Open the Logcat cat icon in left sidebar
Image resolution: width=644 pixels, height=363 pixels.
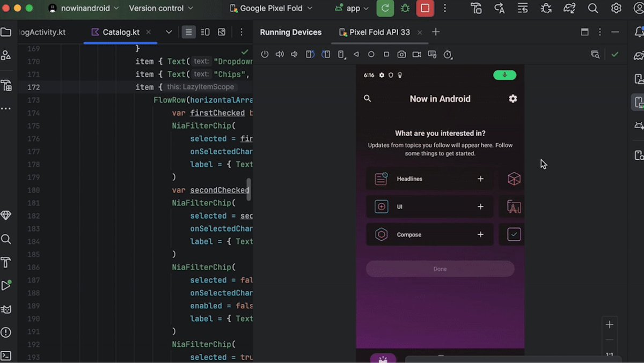pyautogui.click(x=6, y=309)
